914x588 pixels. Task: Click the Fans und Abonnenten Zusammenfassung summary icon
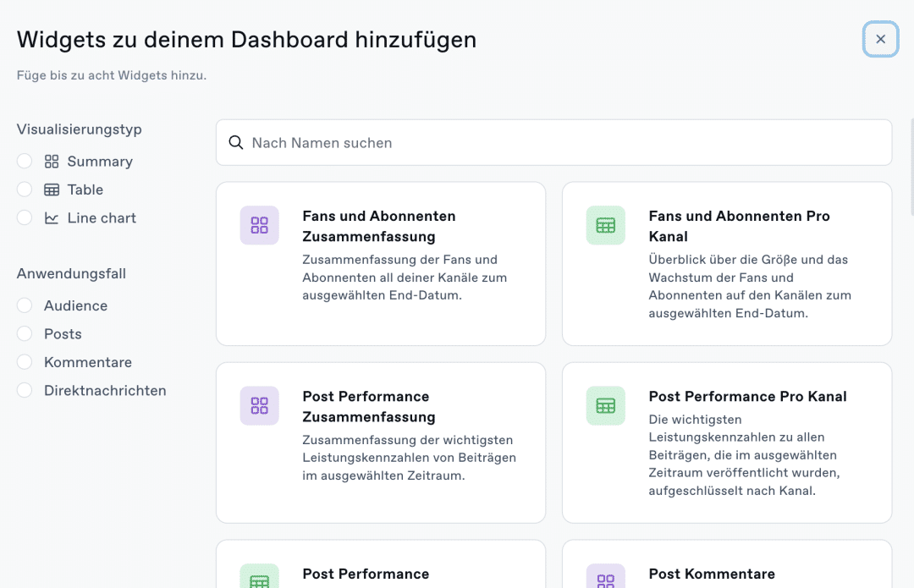click(259, 225)
